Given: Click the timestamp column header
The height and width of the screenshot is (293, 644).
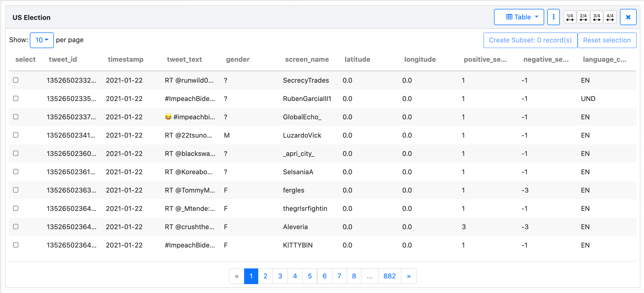Looking at the screenshot, I should [125, 59].
